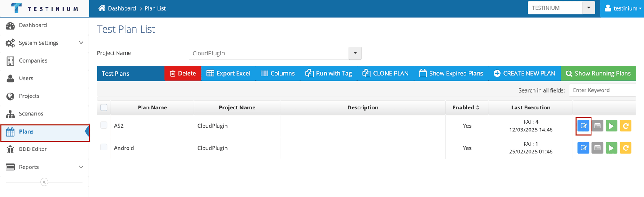Toggle the select-all checkbox in header
644x197 pixels.
click(x=104, y=107)
